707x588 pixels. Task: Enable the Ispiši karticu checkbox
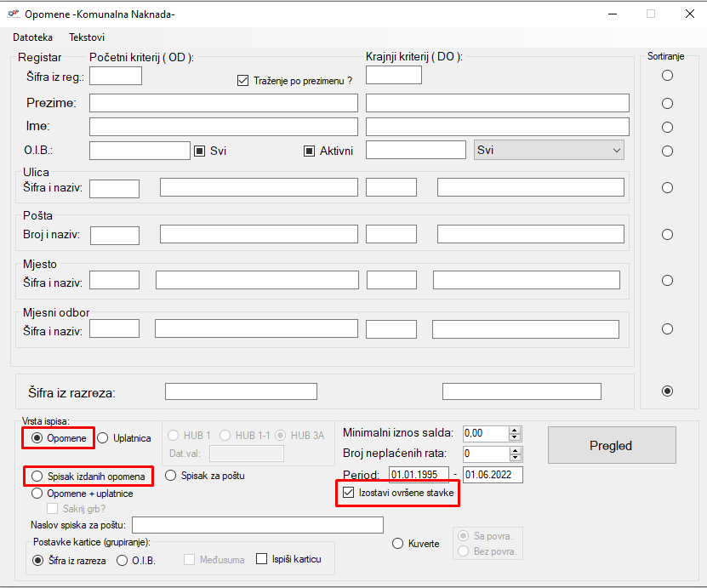(262, 559)
